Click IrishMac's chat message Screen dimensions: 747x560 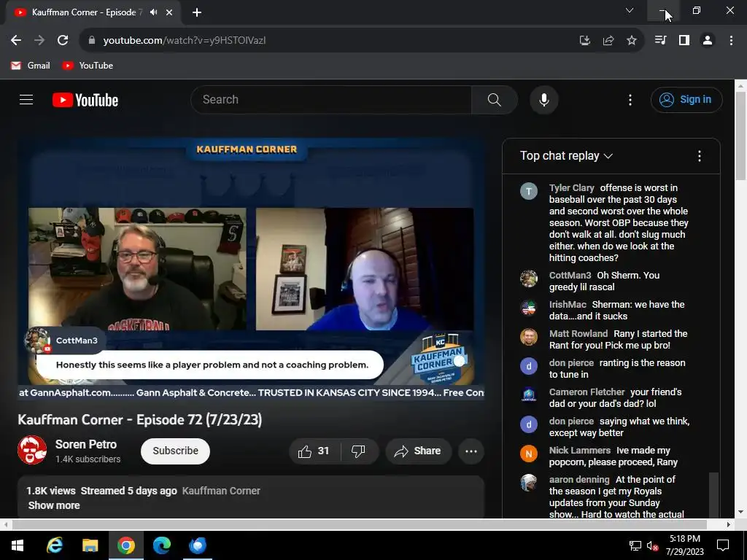(x=617, y=311)
